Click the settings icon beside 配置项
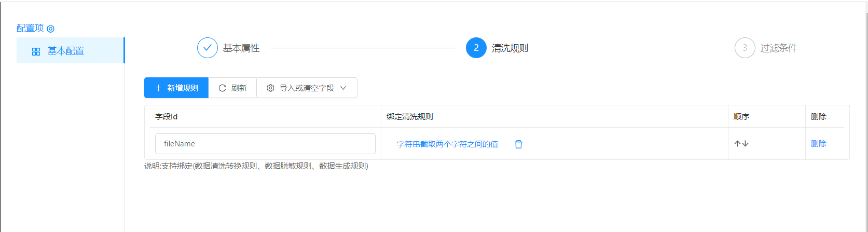868x232 pixels. [x=51, y=29]
